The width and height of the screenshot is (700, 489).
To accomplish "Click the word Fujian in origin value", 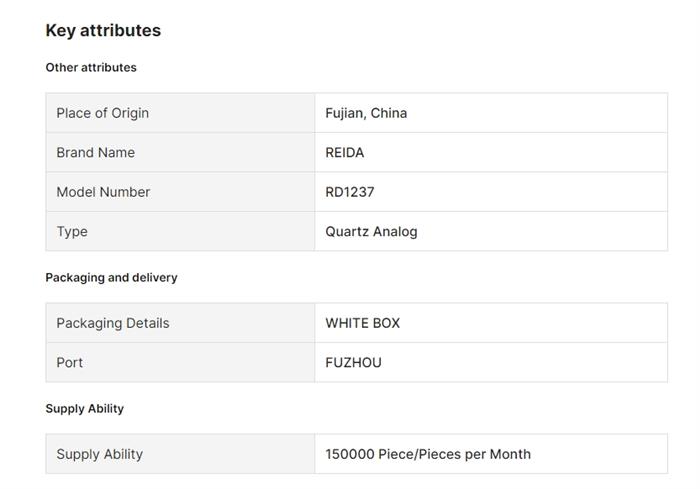I will pos(344,113).
